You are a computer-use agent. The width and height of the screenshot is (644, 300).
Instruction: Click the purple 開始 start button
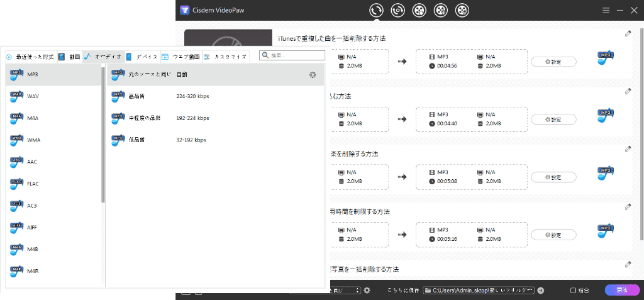622,290
